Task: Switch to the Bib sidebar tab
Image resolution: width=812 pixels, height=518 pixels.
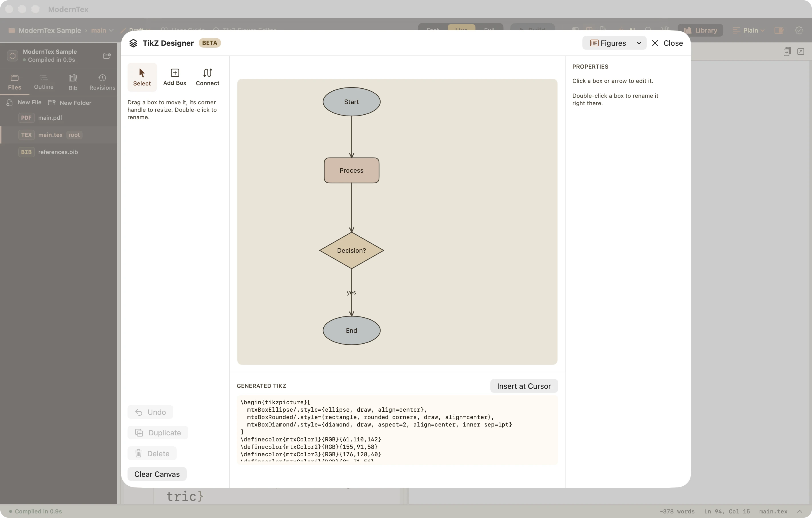Action: pyautogui.click(x=73, y=82)
